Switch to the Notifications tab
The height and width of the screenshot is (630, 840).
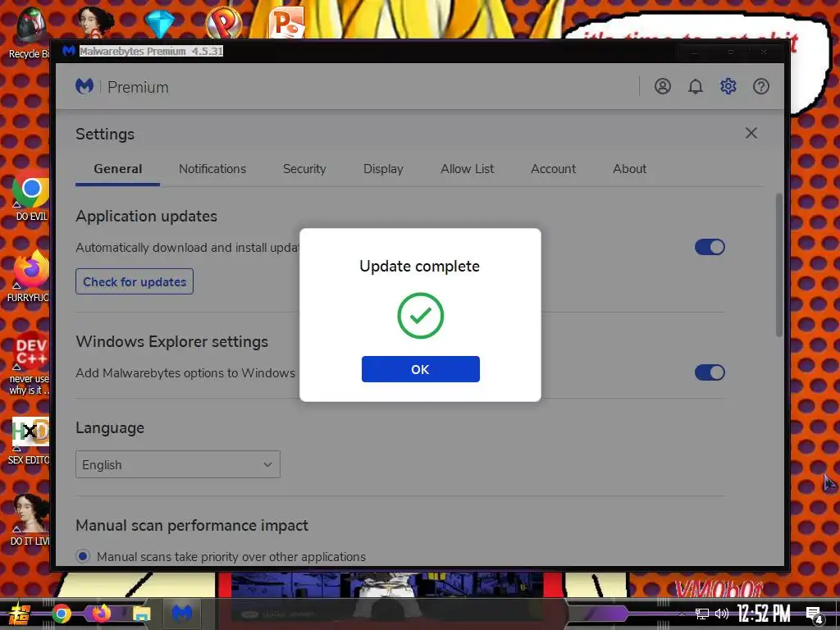pos(212,169)
